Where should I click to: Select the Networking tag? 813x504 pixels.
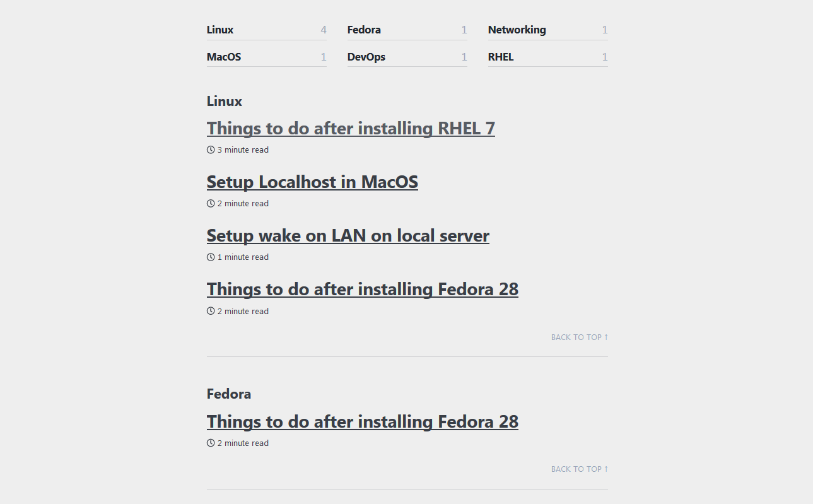pyautogui.click(x=517, y=30)
